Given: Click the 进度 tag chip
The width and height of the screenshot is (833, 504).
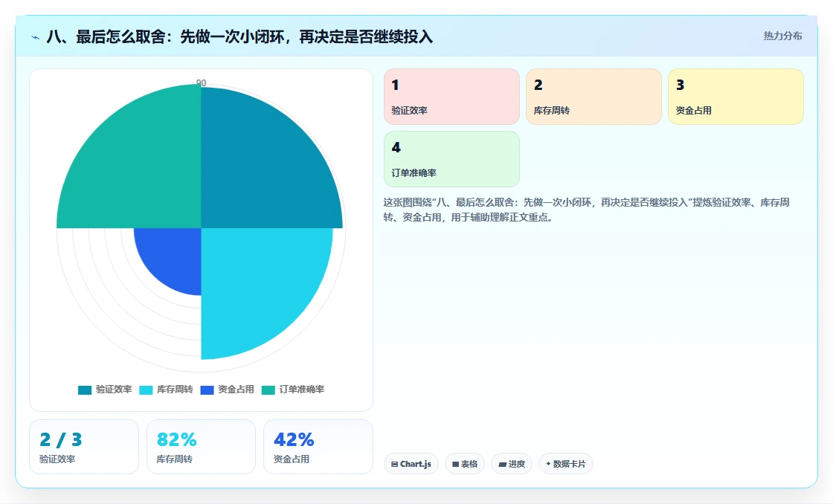Looking at the screenshot, I should coord(512,464).
